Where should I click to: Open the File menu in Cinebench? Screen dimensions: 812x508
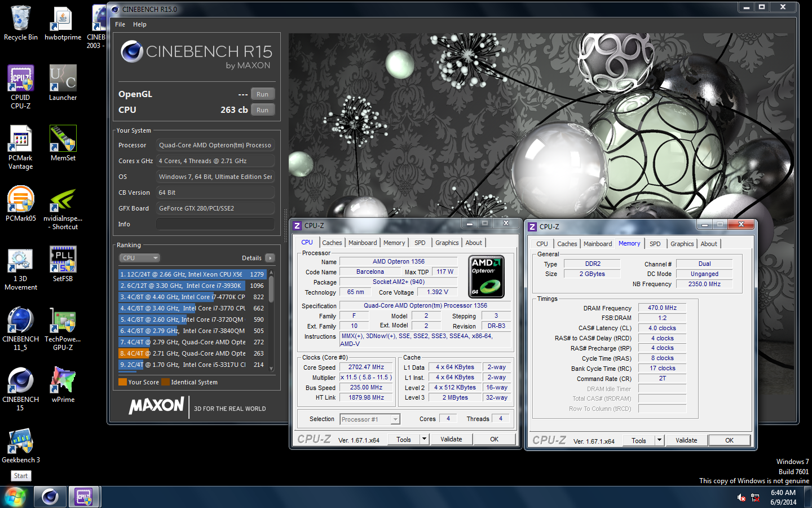click(x=120, y=24)
